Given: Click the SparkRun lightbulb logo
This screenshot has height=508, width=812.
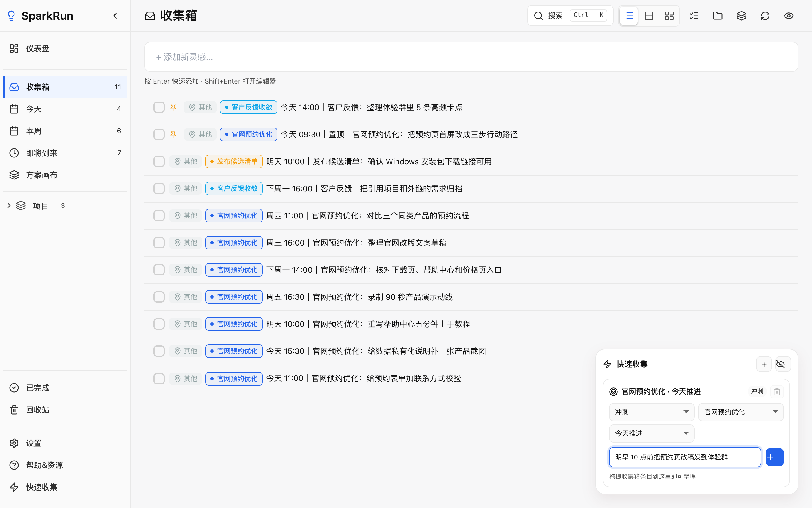Looking at the screenshot, I should point(11,16).
